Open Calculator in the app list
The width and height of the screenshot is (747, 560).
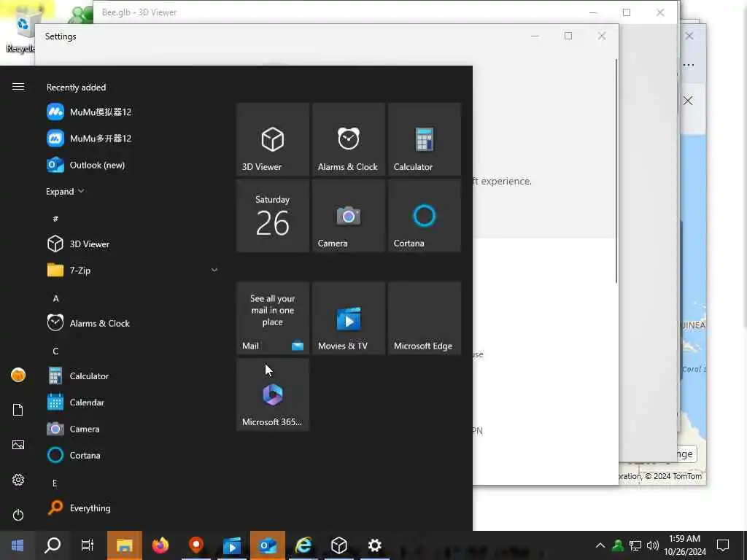click(133, 376)
